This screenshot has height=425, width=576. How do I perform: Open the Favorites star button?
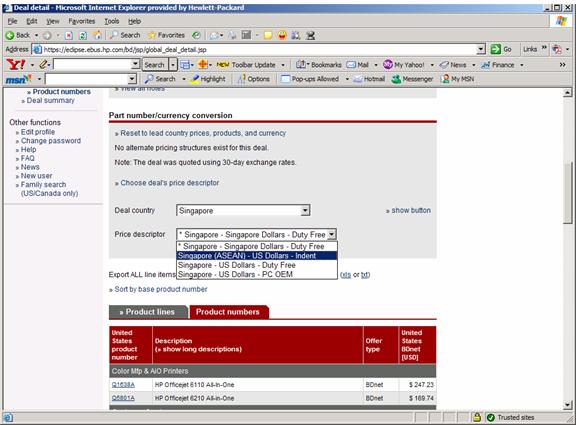pos(166,35)
